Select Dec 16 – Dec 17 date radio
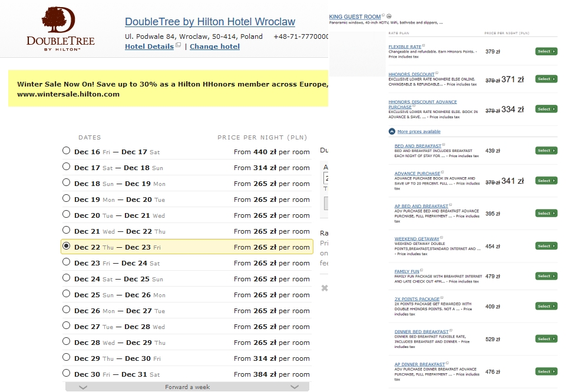 pos(66,151)
